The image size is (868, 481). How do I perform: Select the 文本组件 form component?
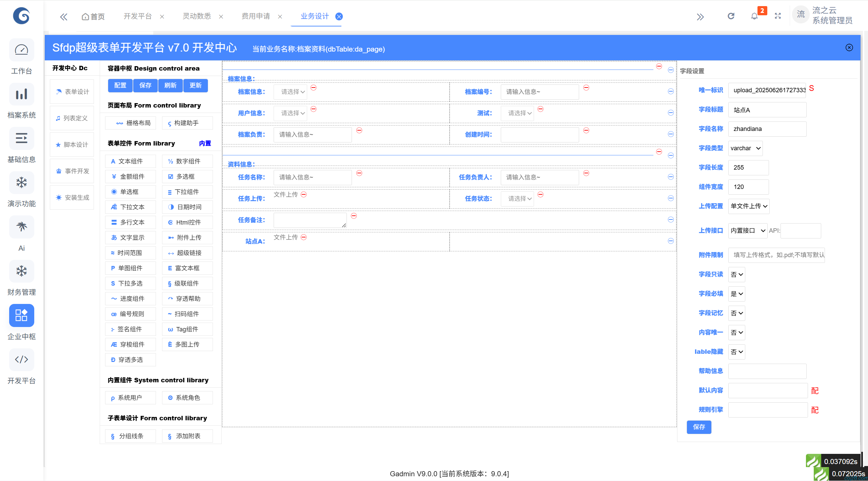[x=130, y=161]
